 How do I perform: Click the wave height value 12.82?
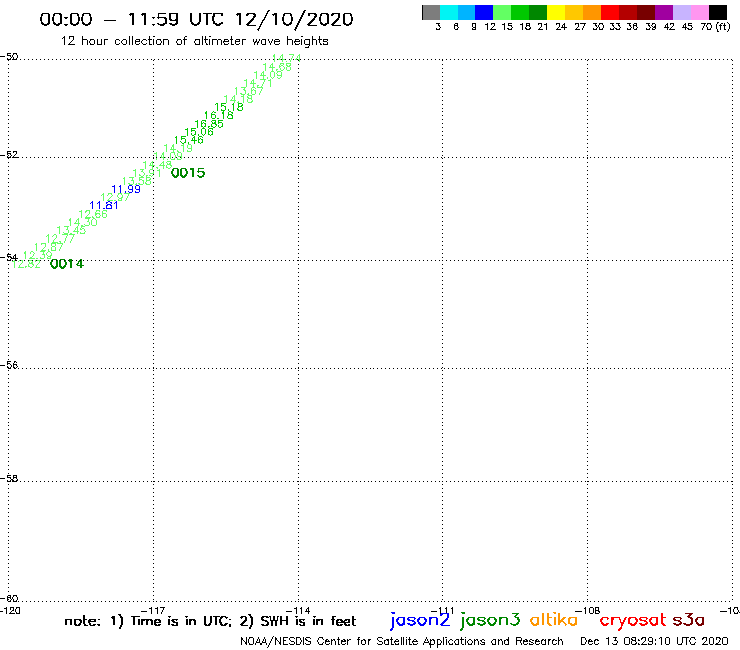(26, 264)
